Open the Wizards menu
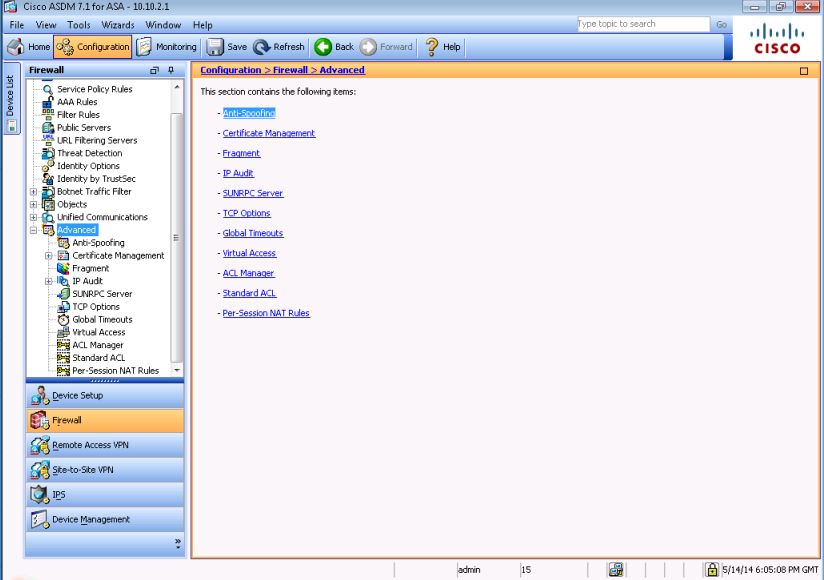The image size is (824, 580). click(118, 25)
